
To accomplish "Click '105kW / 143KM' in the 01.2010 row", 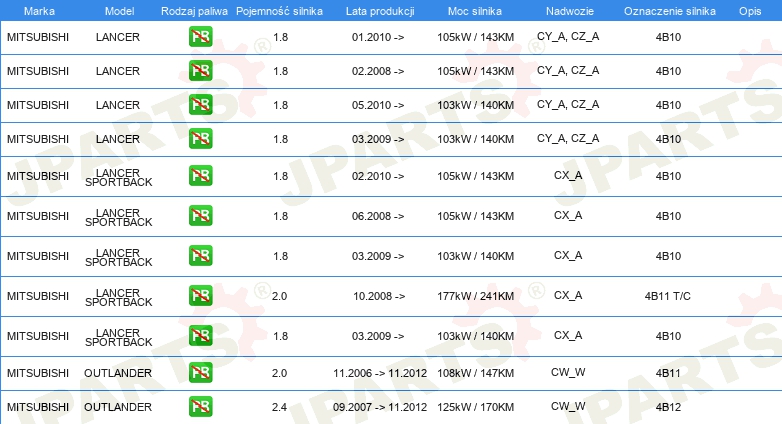I will [476, 37].
